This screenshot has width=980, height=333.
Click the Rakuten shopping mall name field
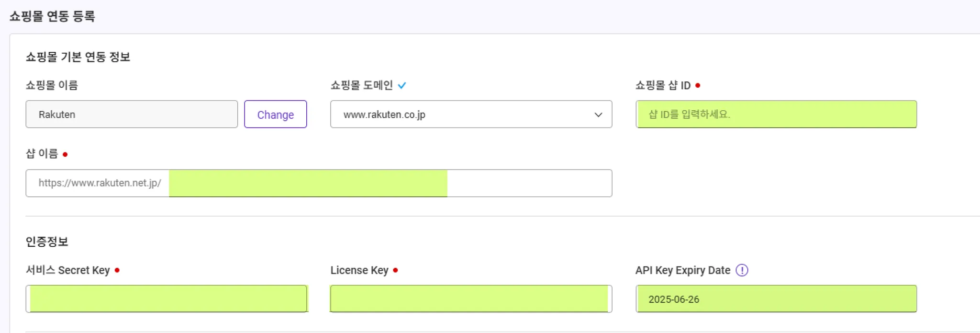(132, 115)
